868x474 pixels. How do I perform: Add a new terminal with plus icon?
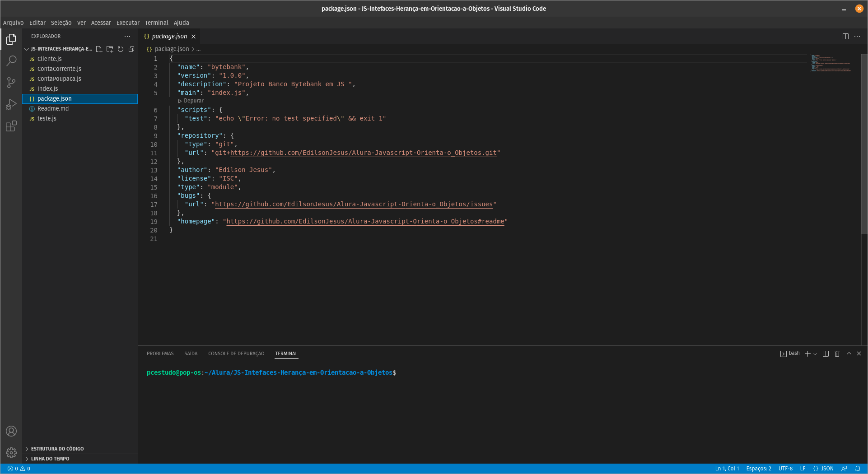807,353
